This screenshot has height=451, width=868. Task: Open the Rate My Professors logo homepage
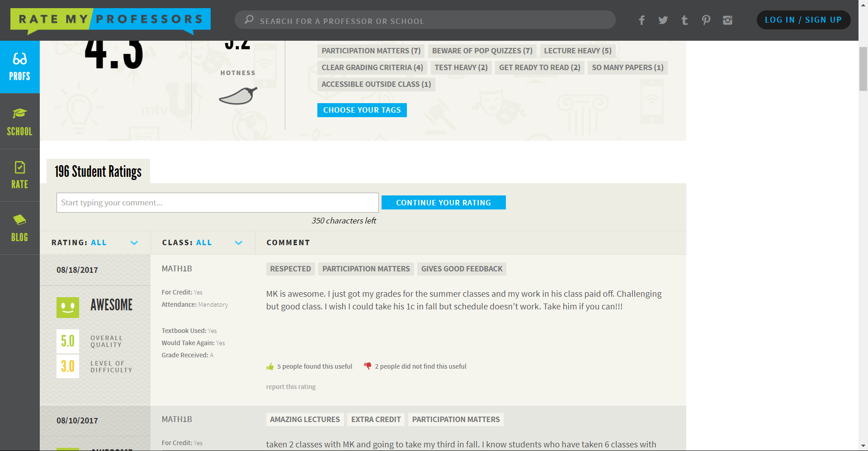(x=110, y=20)
